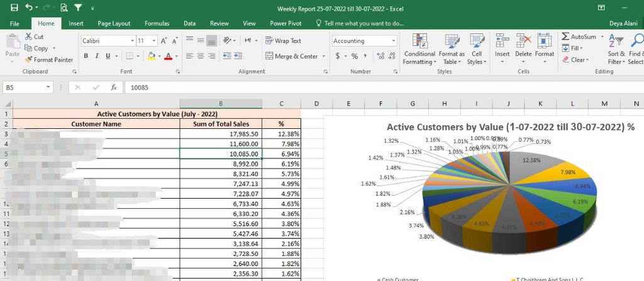Apply comma style number format
The image size is (644, 281).
pyautogui.click(x=365, y=57)
